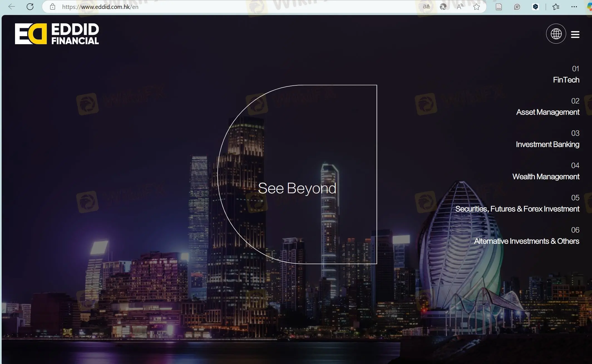Image resolution: width=592 pixels, height=364 pixels.
Task: Open the Grammarly extension icon
Action: pos(517,7)
